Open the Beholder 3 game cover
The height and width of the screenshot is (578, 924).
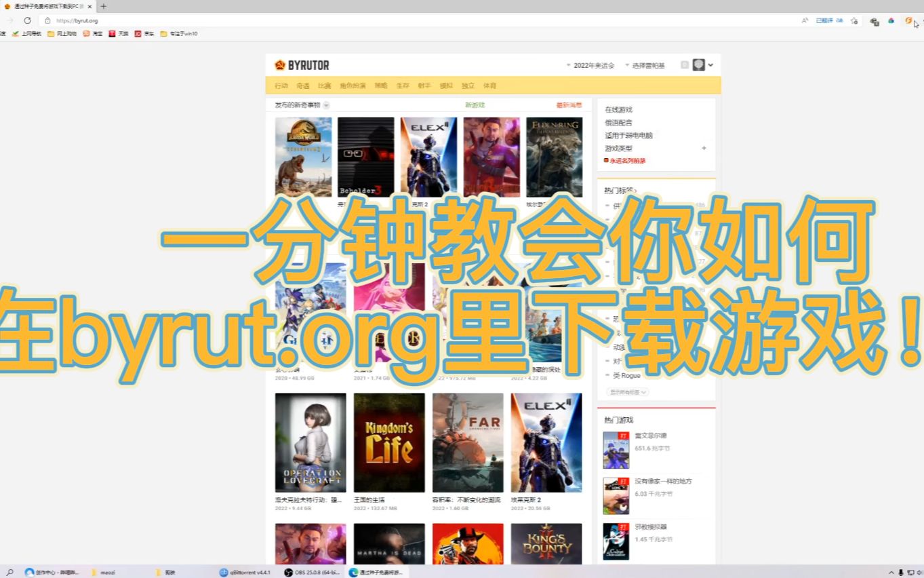pyautogui.click(x=366, y=157)
